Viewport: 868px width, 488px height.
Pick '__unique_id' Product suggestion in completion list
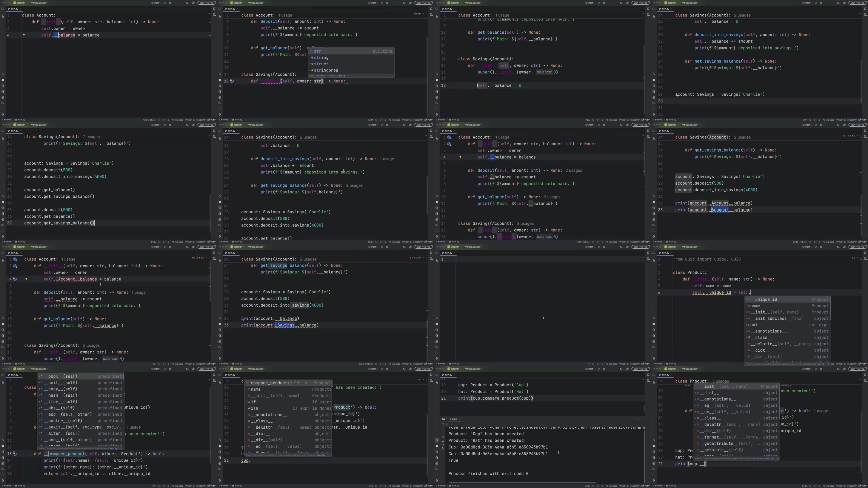[787, 299]
